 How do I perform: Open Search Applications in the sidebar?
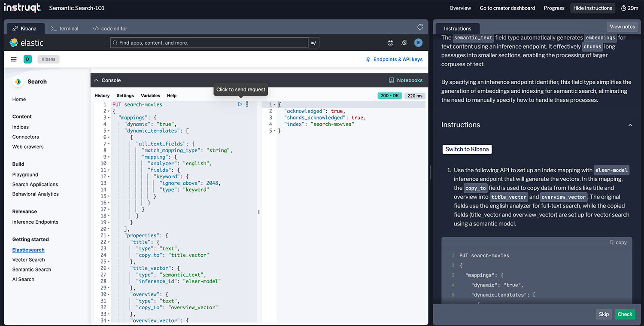pos(35,185)
